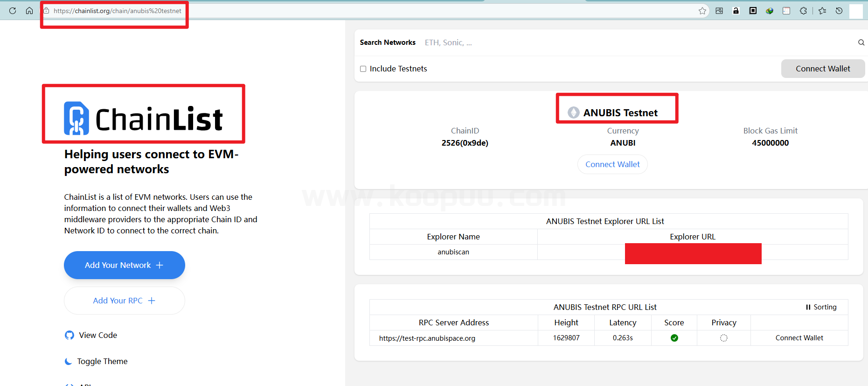Select the height value 1629807

(x=566, y=338)
